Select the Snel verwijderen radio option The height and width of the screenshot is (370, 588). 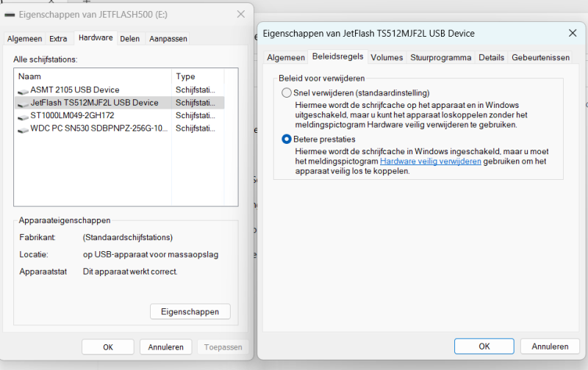(x=287, y=93)
